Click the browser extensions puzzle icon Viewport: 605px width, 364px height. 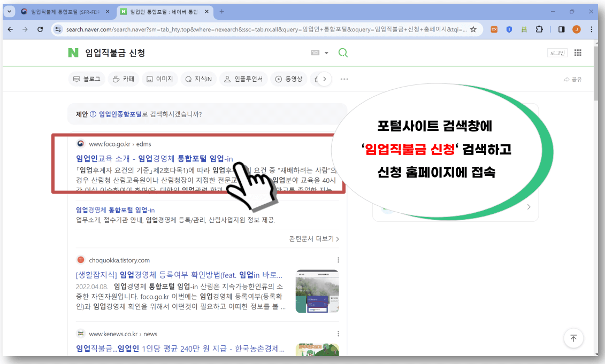tap(540, 29)
